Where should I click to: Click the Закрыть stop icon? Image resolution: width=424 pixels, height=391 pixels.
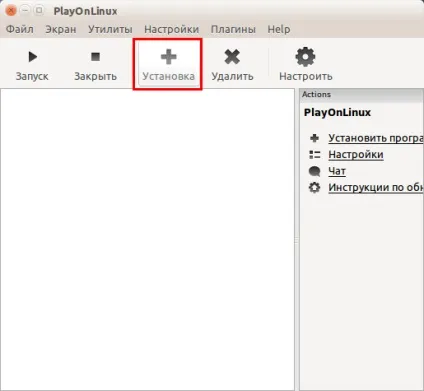click(x=95, y=57)
